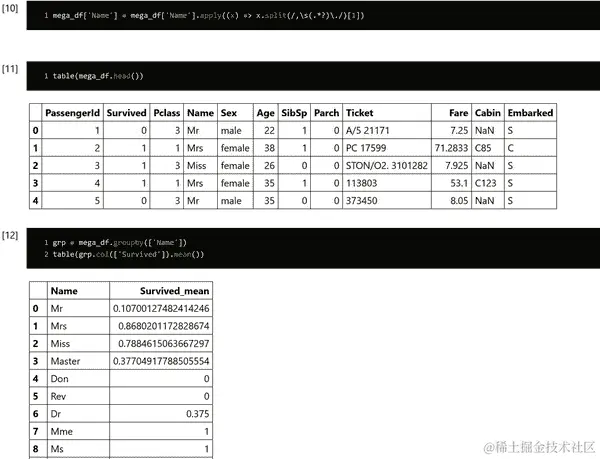
Task: Select ticket value 373450
Action: 361,201
